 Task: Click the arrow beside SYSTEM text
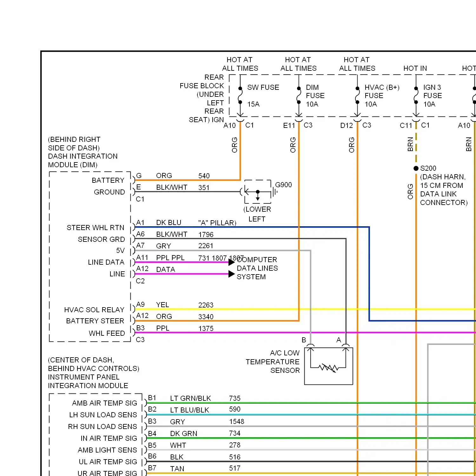pyautogui.click(x=232, y=274)
